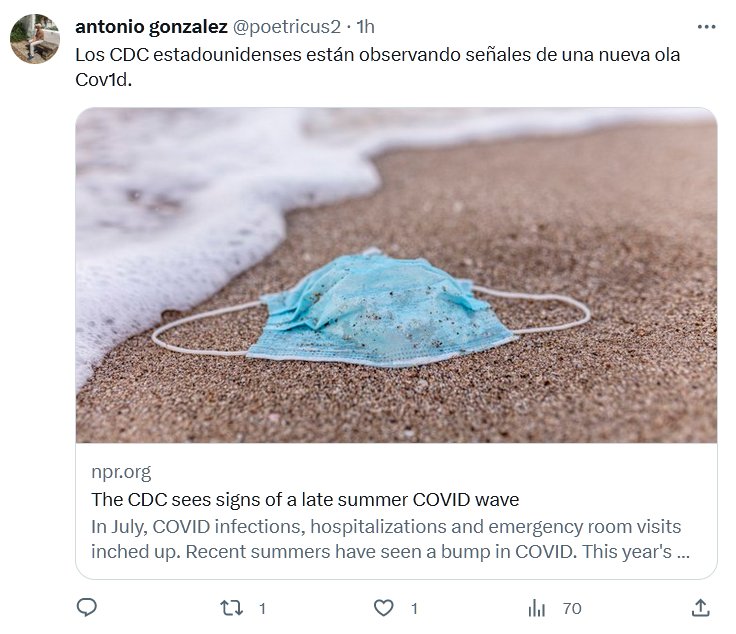Open the view analytics bar chart icon
The image size is (736, 634).
tap(537, 608)
